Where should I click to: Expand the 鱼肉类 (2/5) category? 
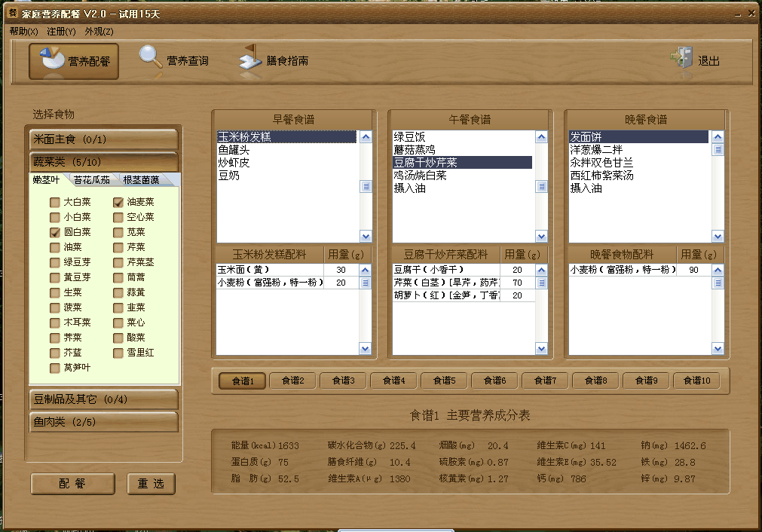pos(103,422)
